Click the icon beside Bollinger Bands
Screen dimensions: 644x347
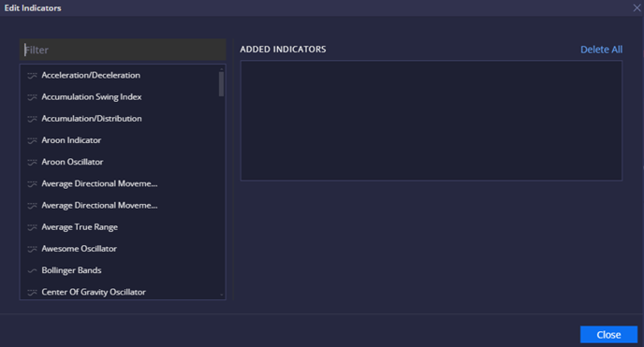pyautogui.click(x=32, y=270)
